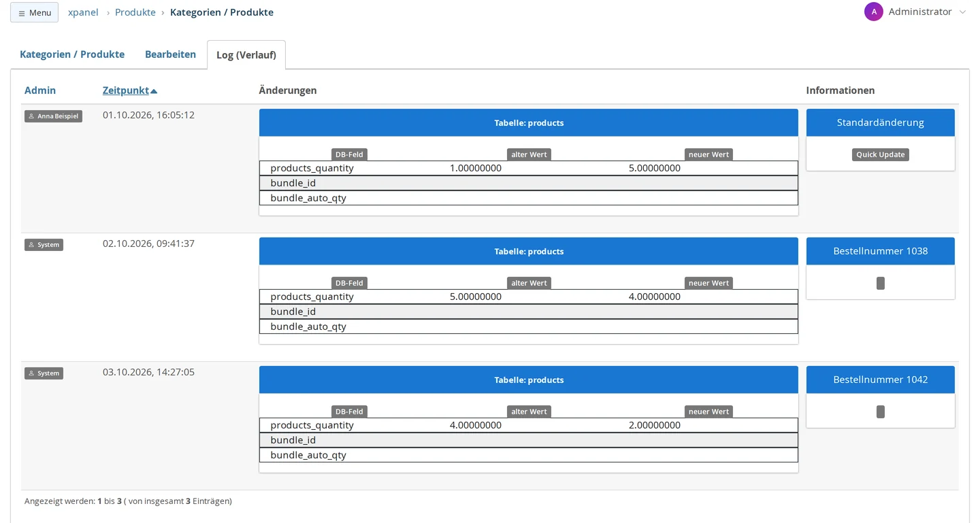Switch to the Bearbeiten tab
Viewport: 980px width, 523px height.
tap(170, 54)
